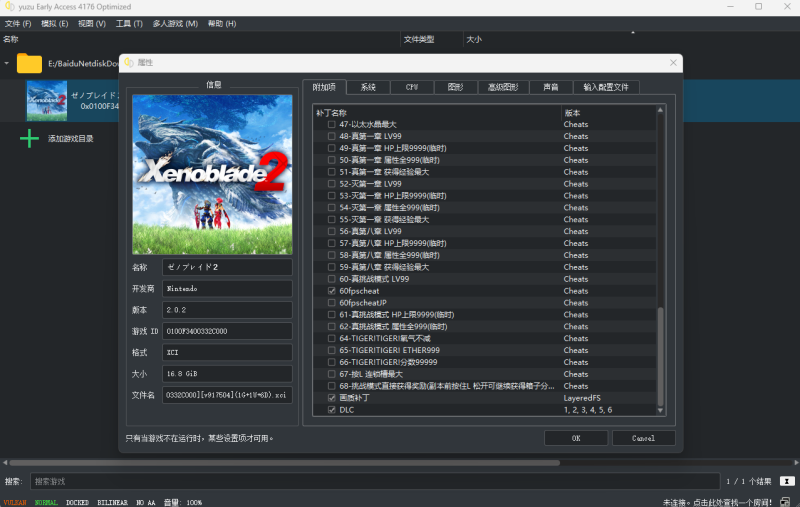Screen dimensions: 800x507
Task: Open the 高级图形 tab
Action: (x=503, y=87)
